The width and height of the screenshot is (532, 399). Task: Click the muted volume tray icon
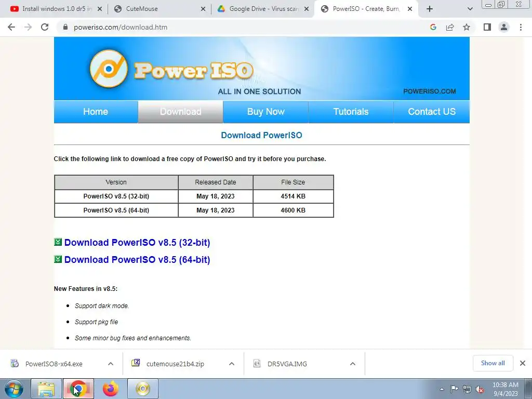click(x=480, y=389)
